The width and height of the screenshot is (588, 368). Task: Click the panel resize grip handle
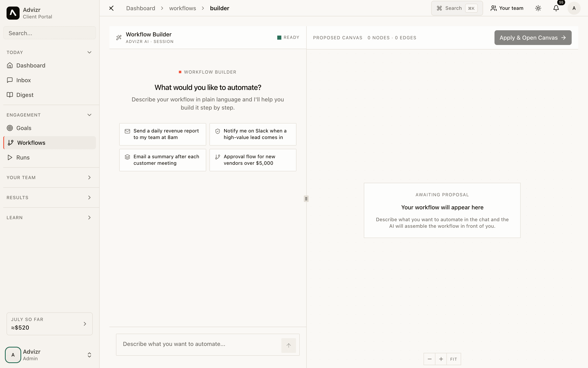pyautogui.click(x=306, y=199)
